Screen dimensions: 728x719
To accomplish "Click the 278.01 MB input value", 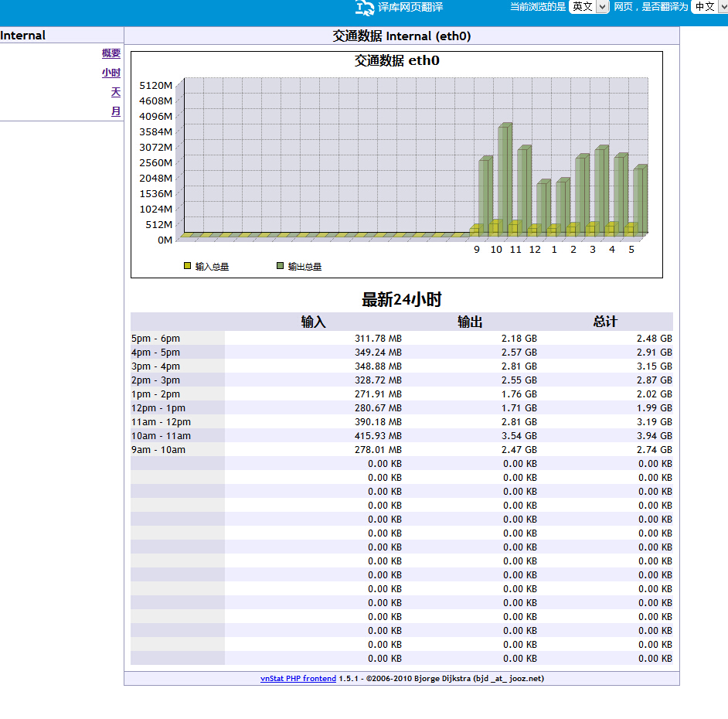I will (379, 450).
